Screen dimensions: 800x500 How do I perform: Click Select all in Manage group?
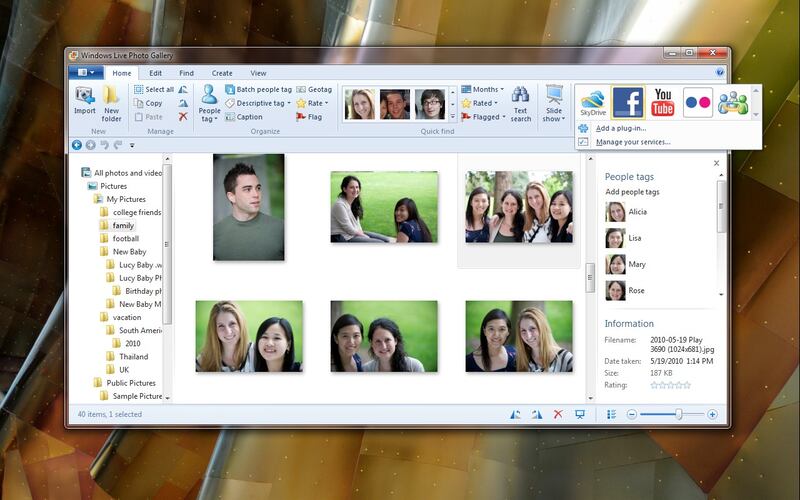click(x=153, y=89)
